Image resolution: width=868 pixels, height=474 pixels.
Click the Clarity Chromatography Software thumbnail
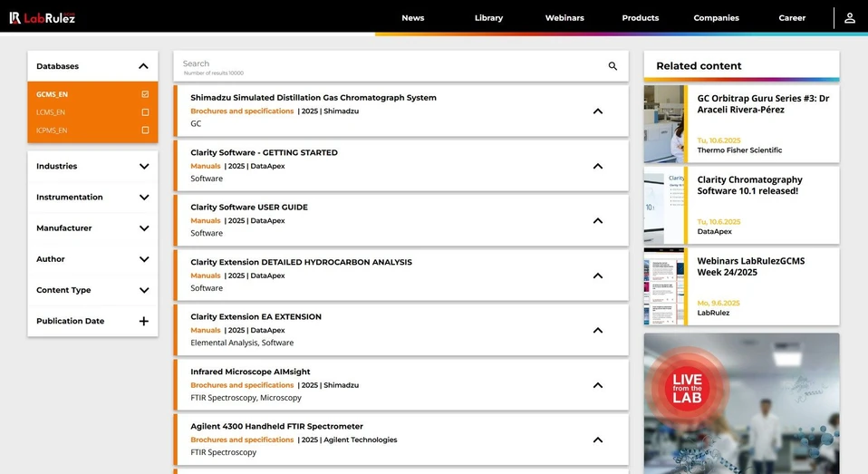coord(664,205)
